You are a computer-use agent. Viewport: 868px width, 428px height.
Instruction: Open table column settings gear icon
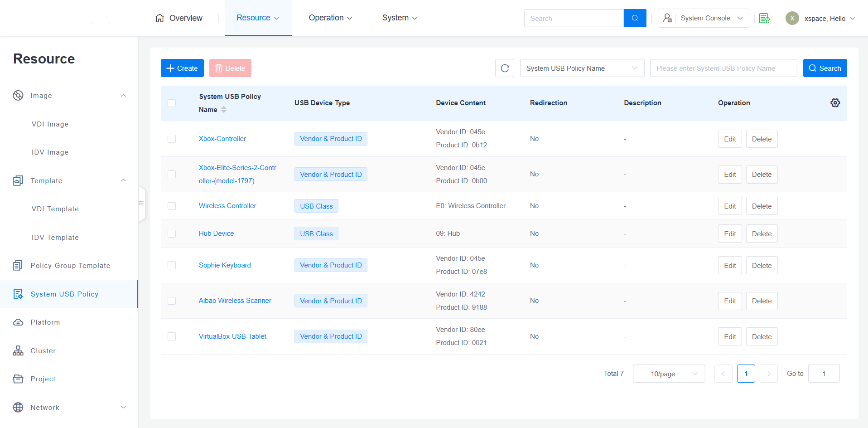[x=835, y=103]
